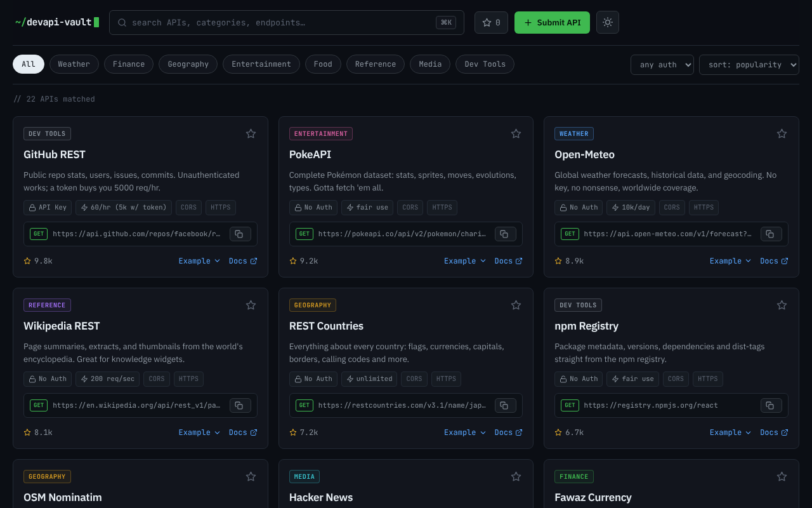Expand the GitHub REST Example
The height and width of the screenshot is (508, 812).
point(199,261)
